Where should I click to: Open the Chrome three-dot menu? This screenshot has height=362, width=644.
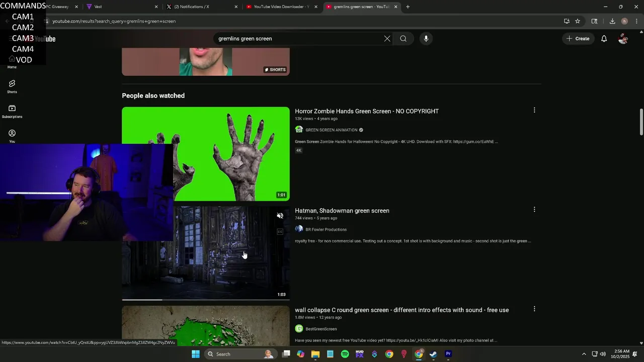[636, 21]
